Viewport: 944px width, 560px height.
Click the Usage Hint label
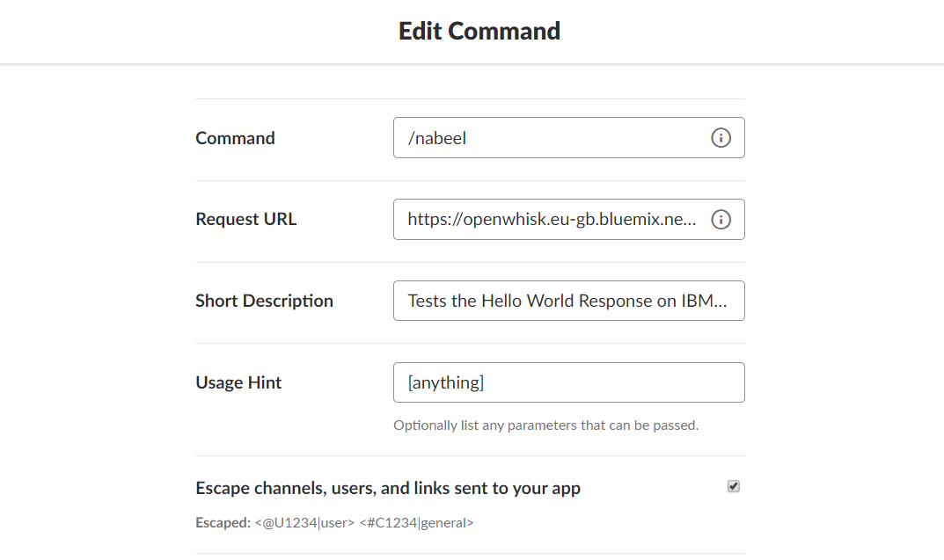pos(238,382)
